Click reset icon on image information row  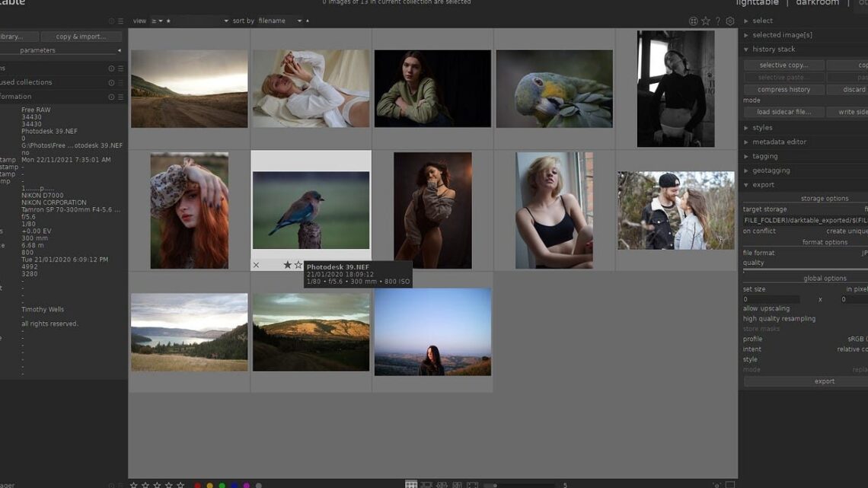pos(111,97)
